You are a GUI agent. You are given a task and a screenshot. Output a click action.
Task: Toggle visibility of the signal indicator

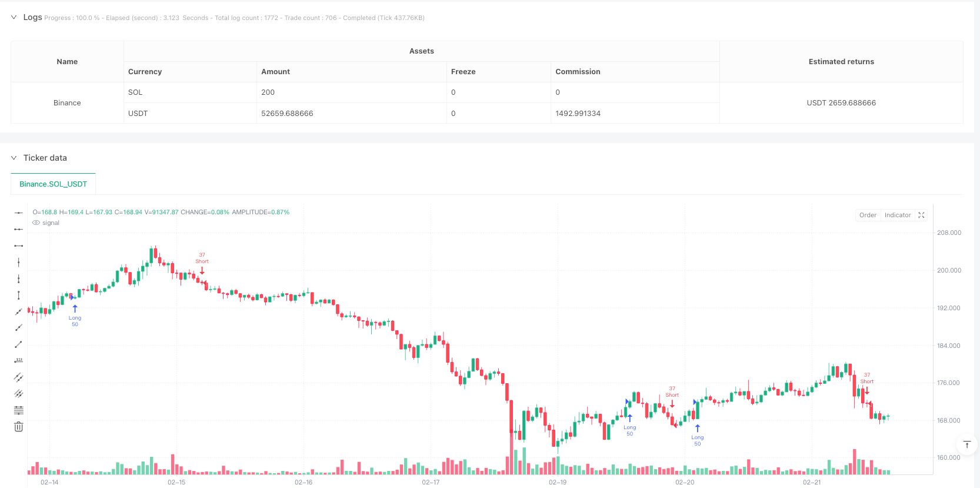[36, 223]
